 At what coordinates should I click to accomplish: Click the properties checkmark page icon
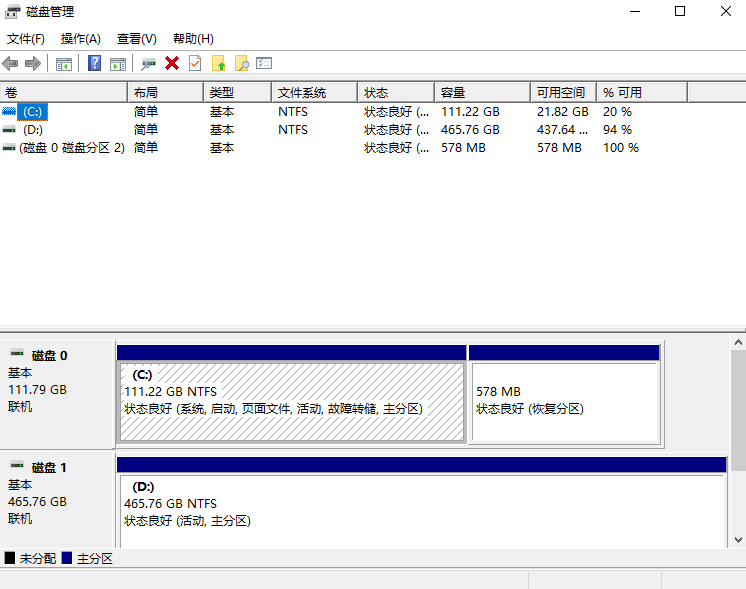click(195, 63)
